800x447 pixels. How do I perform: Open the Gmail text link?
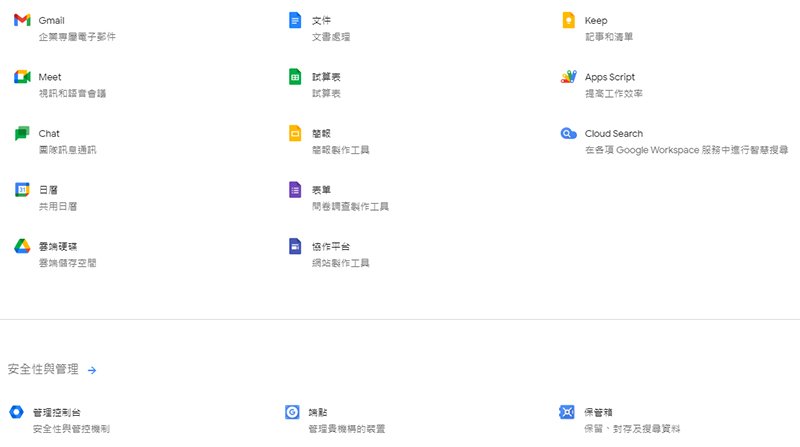pos(52,21)
